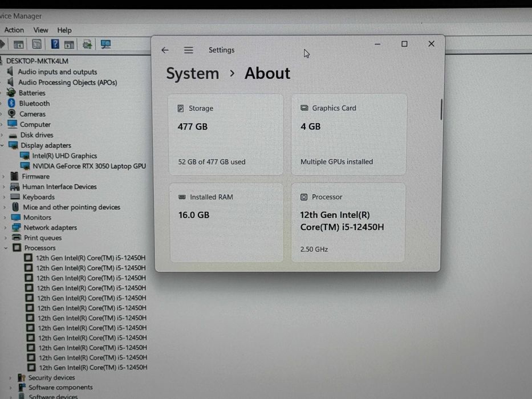Image resolution: width=532 pixels, height=399 pixels.
Task: Click the Network adapters category icon
Action: click(17, 227)
